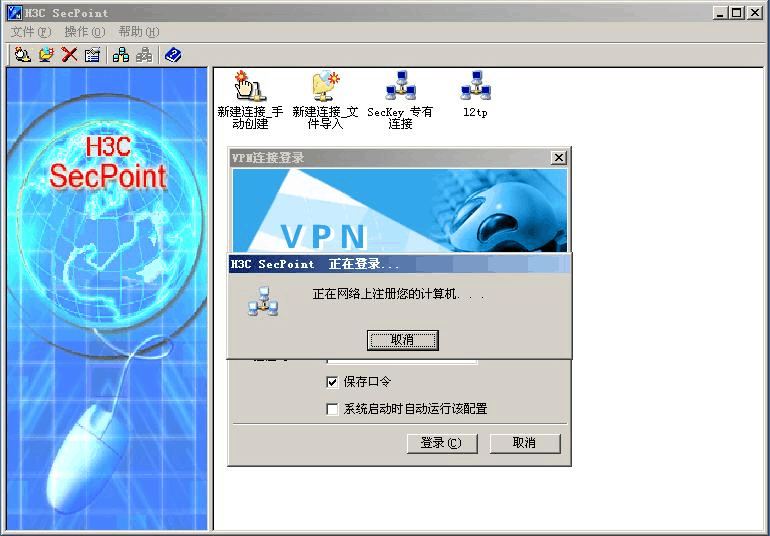Select the 新建连接_文件导入 connection item
Viewport: 770px width, 536px height.
coord(325,100)
